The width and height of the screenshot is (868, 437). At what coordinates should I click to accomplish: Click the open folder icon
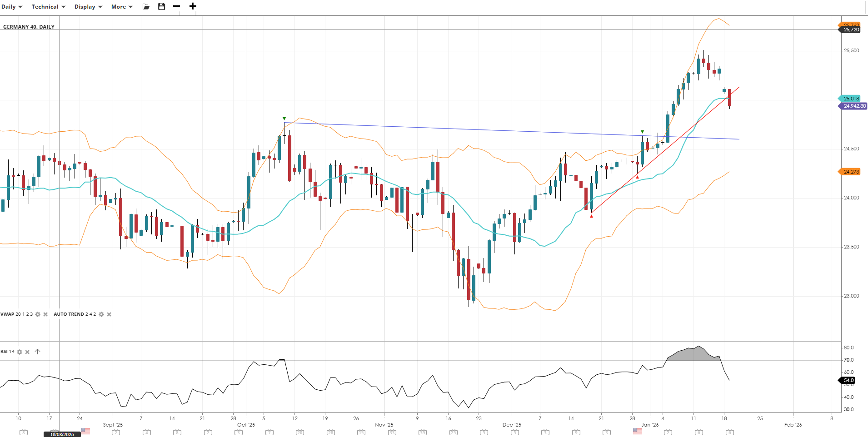146,7
